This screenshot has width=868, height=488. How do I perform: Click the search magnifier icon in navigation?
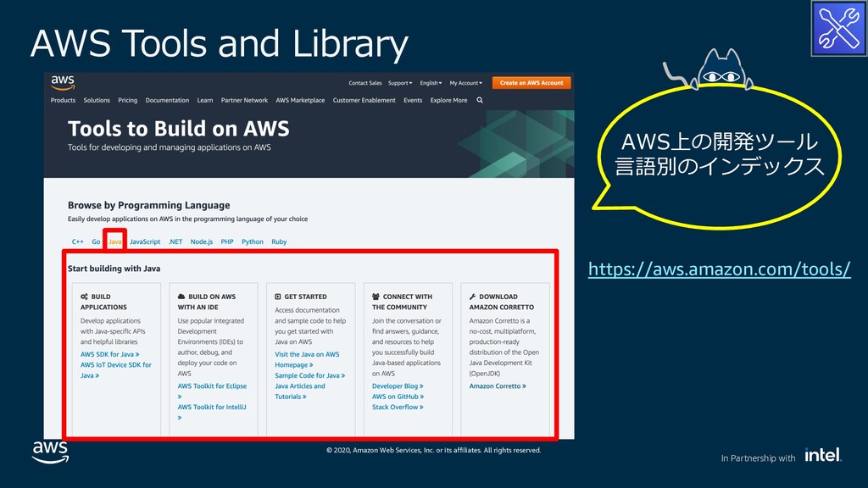[x=480, y=100]
